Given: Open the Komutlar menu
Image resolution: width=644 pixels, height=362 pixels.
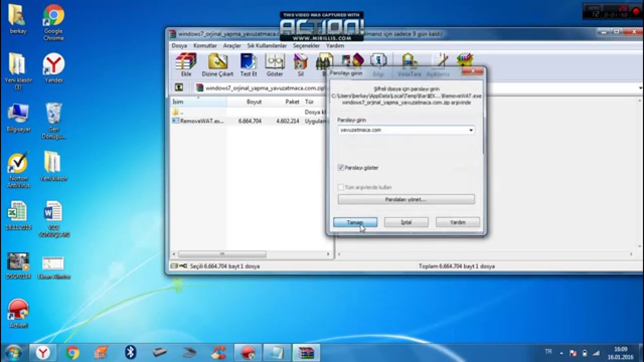Looking at the screenshot, I should (x=205, y=46).
